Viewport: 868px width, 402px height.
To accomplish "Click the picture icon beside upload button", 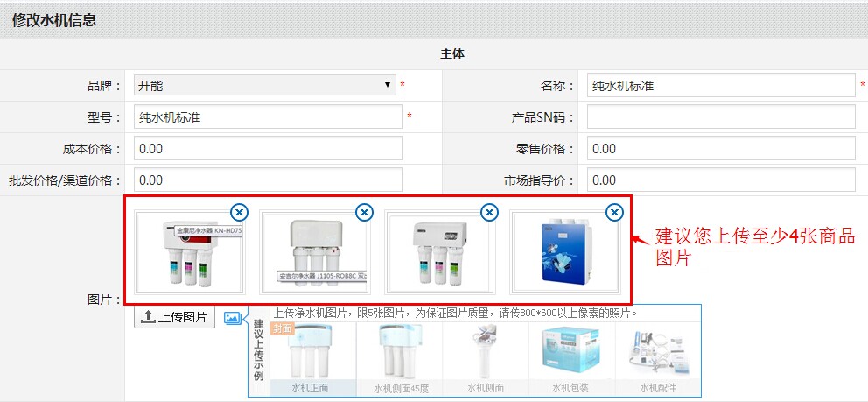I will tap(232, 318).
